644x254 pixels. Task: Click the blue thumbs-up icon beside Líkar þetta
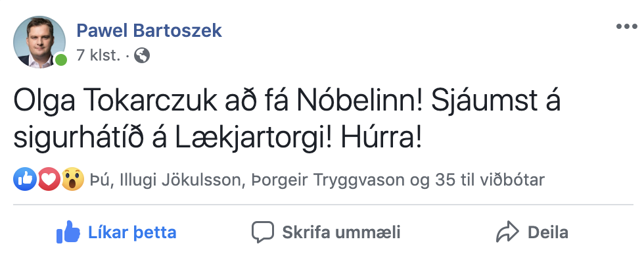click(68, 232)
